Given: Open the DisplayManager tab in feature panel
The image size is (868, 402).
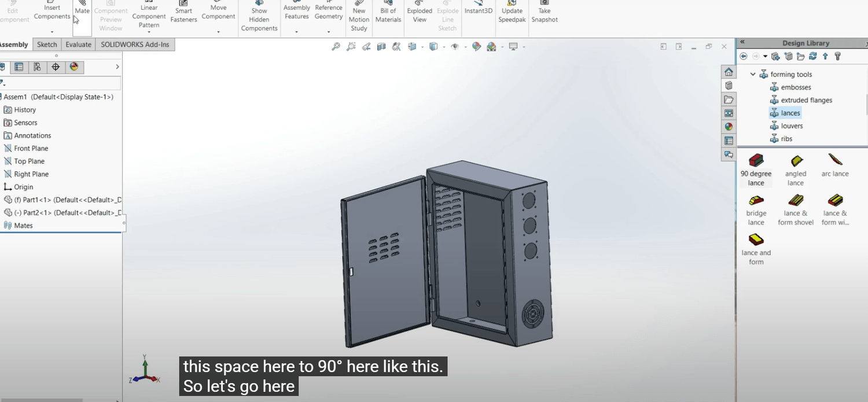Looking at the screenshot, I should [x=74, y=67].
